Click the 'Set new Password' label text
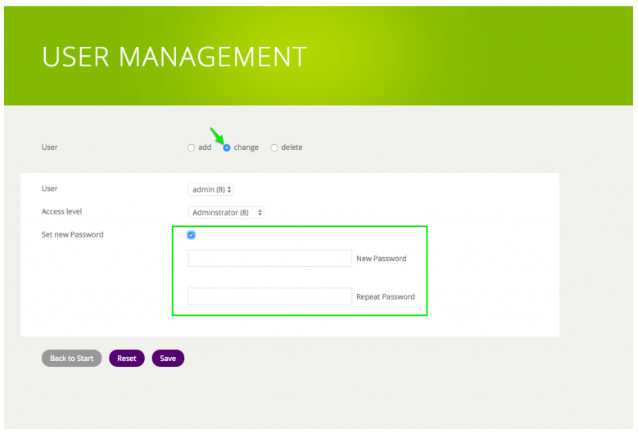The height and width of the screenshot is (433, 638). [x=72, y=234]
